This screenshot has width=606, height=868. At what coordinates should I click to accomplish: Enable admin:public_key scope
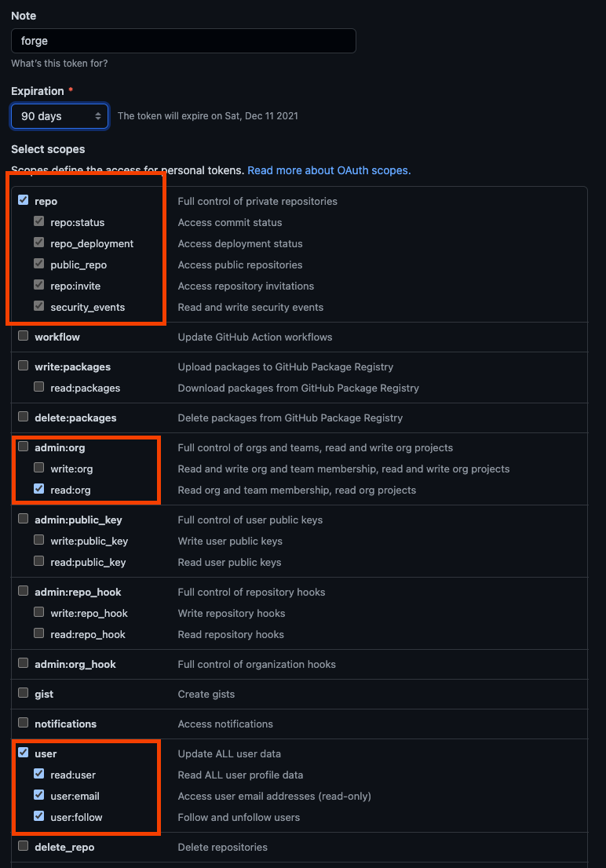coord(24,518)
